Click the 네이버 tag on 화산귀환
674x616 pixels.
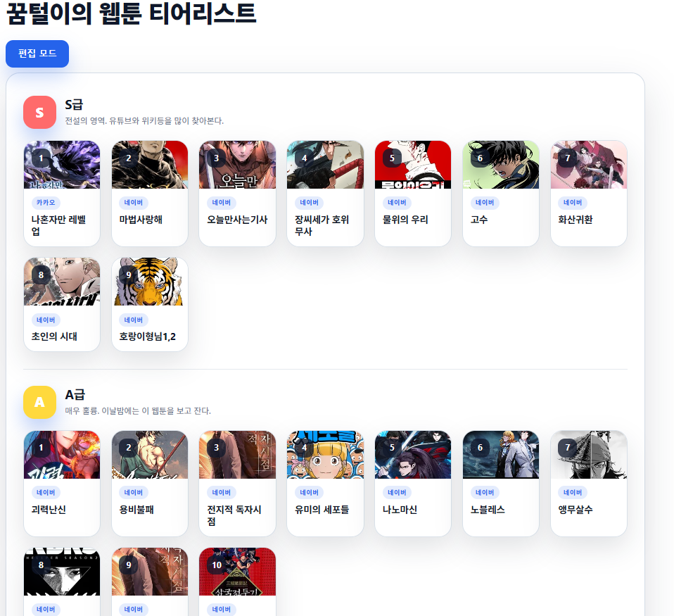tap(573, 203)
